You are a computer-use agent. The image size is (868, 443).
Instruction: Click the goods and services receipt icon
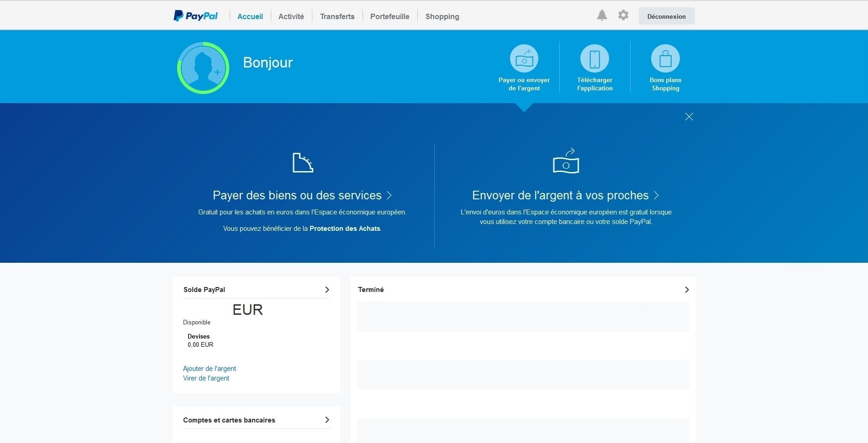tap(303, 162)
